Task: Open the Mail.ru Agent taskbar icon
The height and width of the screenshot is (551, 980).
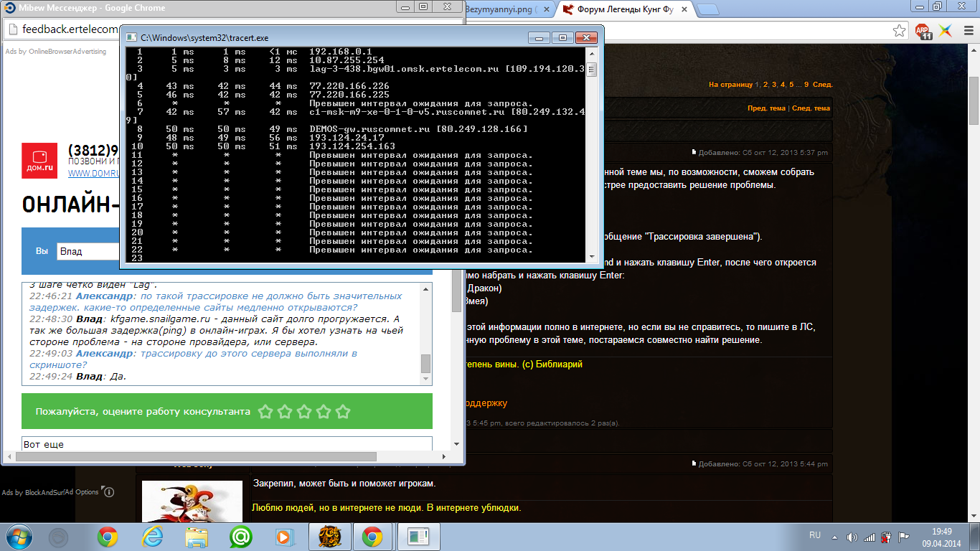Action: pos(240,536)
